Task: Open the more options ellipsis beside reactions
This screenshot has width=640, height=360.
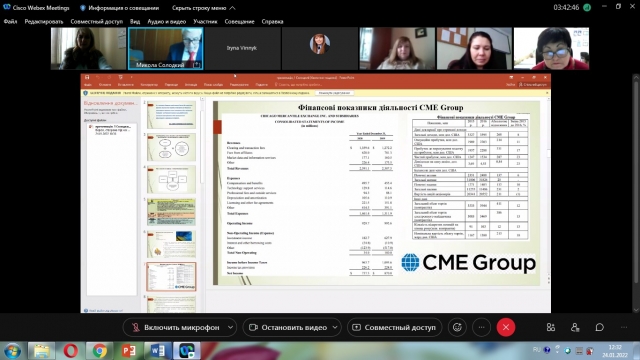Action: pos(482,327)
